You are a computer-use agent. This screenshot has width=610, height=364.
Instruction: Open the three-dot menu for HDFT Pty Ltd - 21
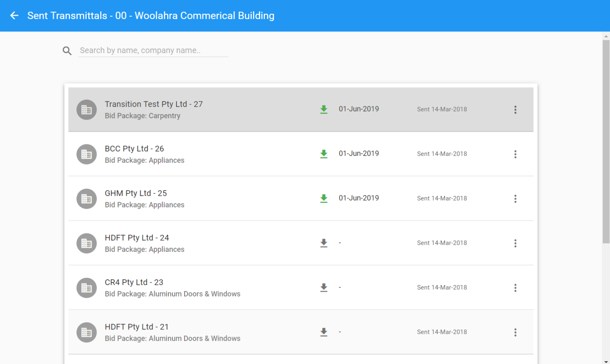click(515, 332)
